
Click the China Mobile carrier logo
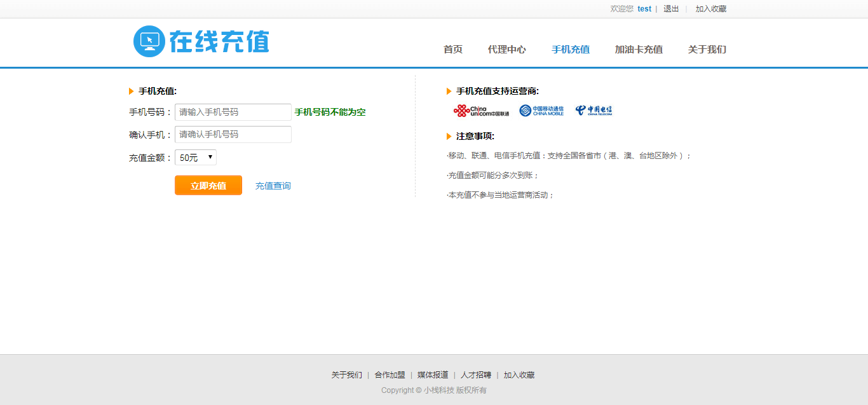click(x=541, y=111)
